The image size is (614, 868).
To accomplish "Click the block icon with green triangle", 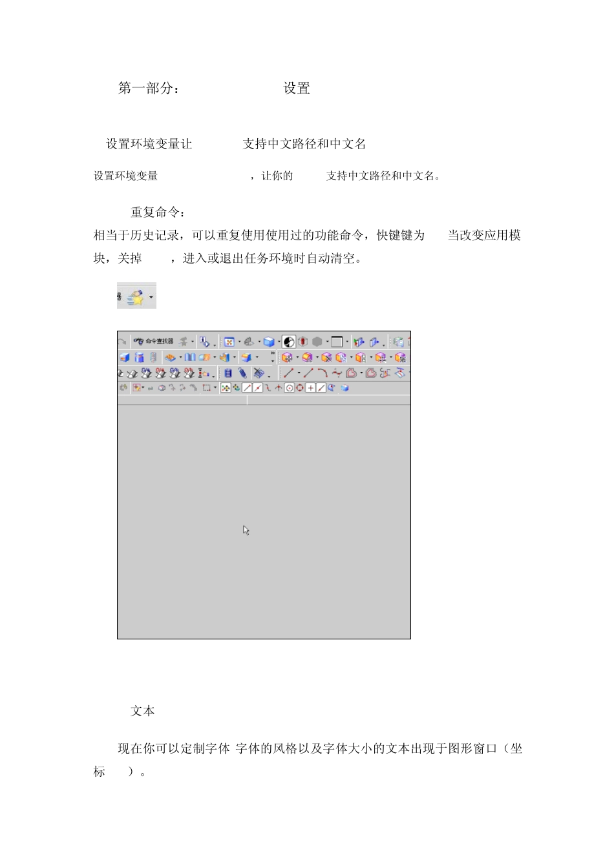I will pyautogui.click(x=359, y=342).
